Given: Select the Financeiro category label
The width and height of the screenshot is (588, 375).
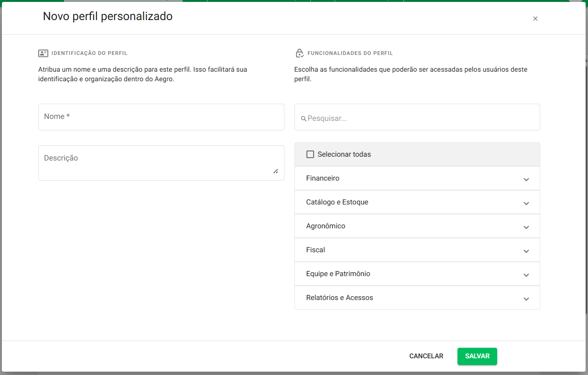Looking at the screenshot, I should click(x=323, y=178).
